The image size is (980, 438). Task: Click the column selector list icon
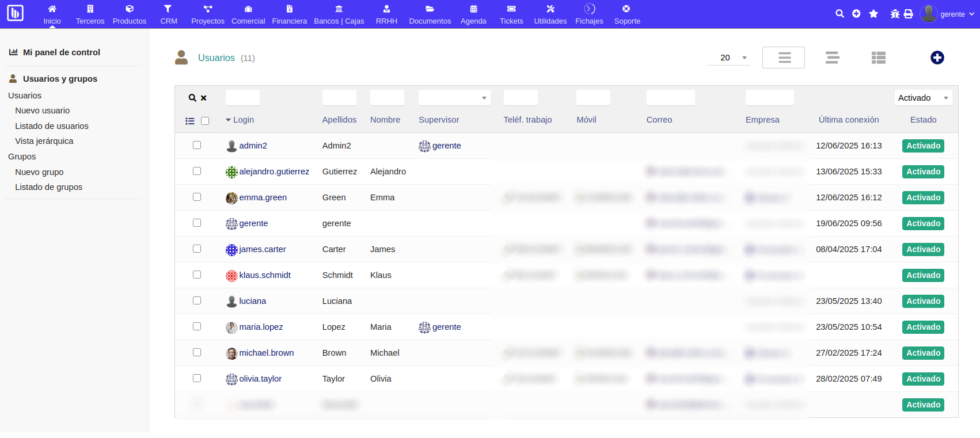pos(190,121)
